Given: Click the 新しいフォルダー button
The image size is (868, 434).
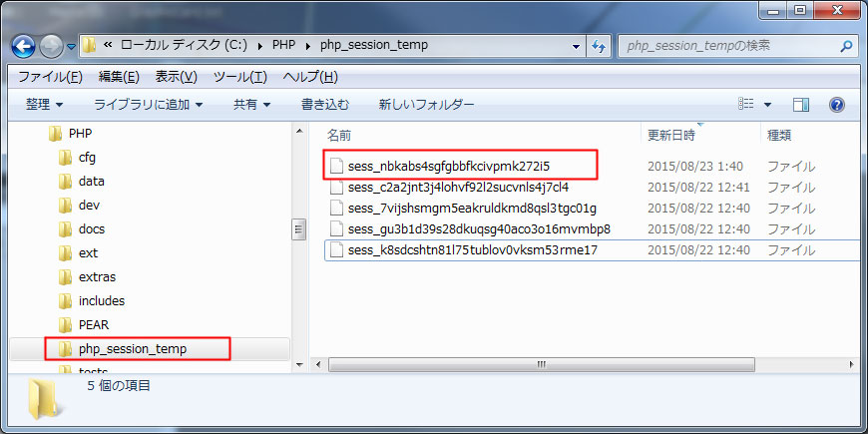Looking at the screenshot, I should point(426,104).
